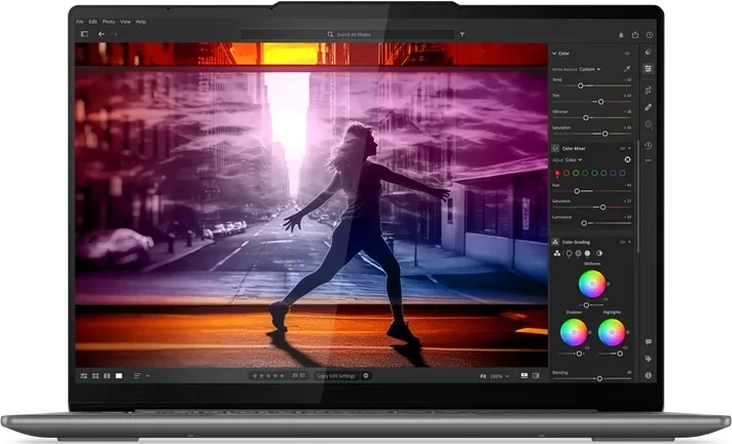The height and width of the screenshot is (444, 732).
Task: Open notifications bell icon
Action: click(x=621, y=34)
